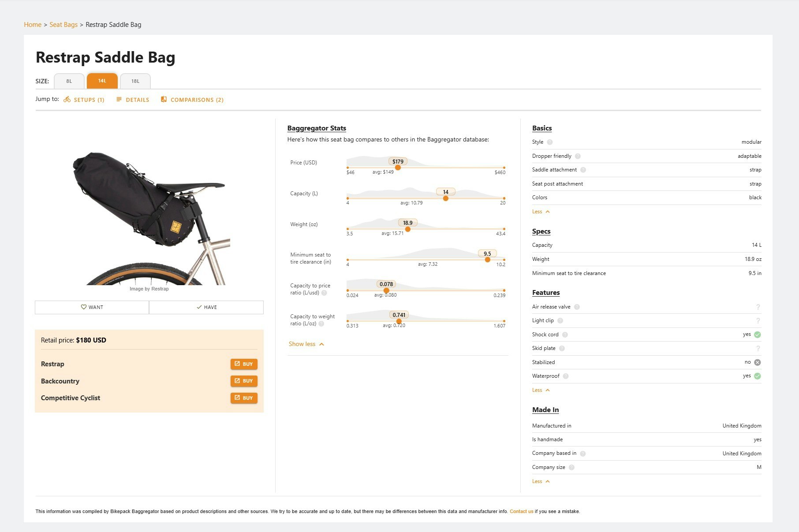
Task: Collapse the Basics section via Less
Action: (x=541, y=212)
